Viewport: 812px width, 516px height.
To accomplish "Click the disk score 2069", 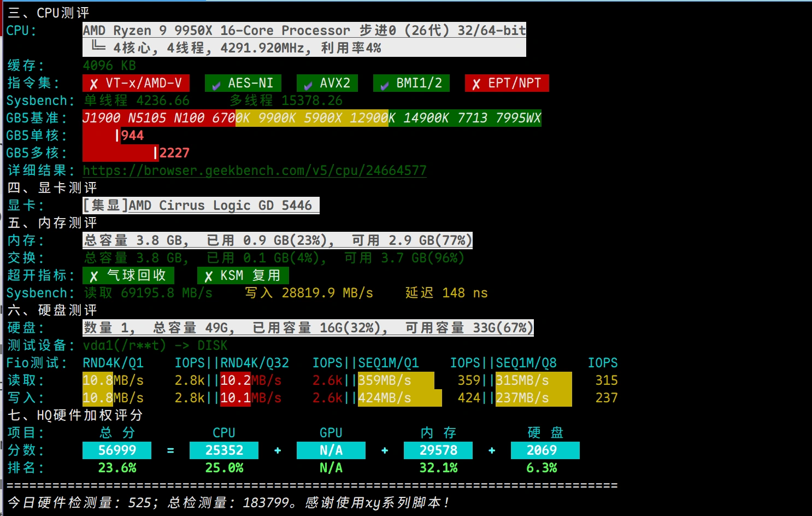I will (545, 450).
